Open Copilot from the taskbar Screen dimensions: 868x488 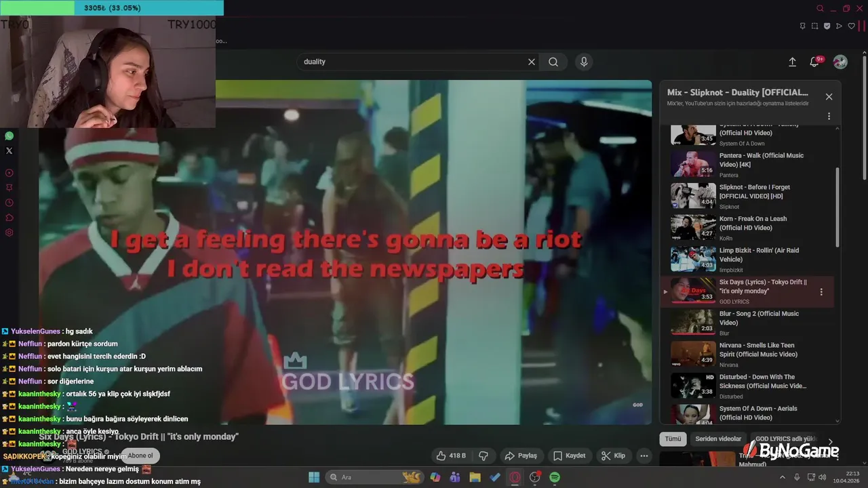click(x=435, y=477)
